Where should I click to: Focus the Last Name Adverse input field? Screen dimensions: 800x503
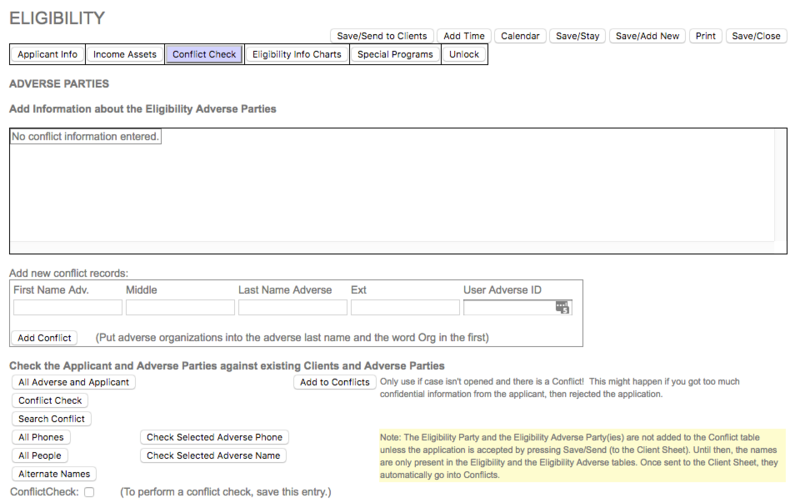click(x=291, y=308)
